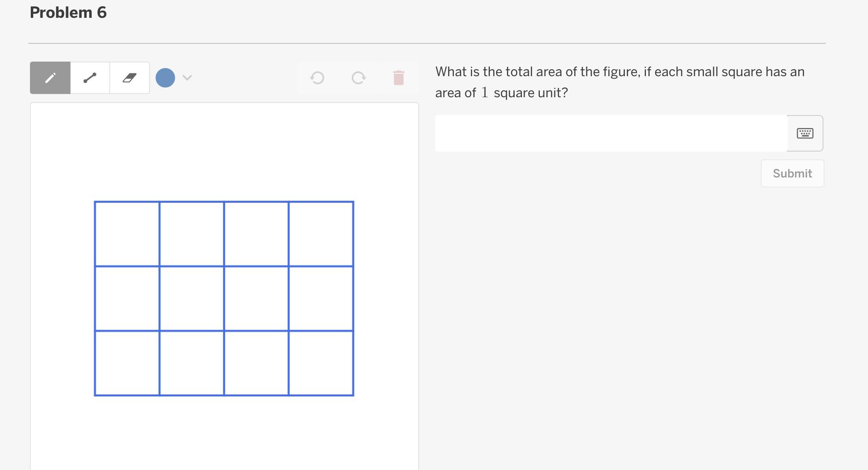Image resolution: width=868 pixels, height=470 pixels.
Task: Select the pencil freehand drawing tool
Action: (50, 78)
